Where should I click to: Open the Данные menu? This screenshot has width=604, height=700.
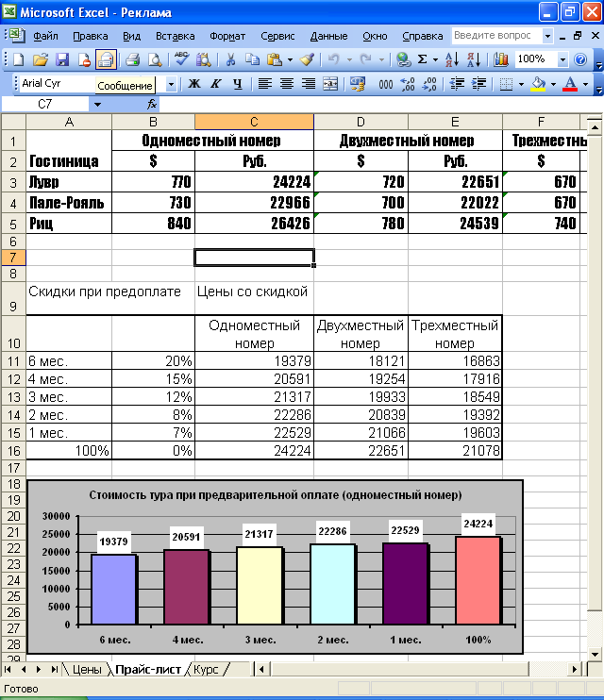(x=328, y=36)
